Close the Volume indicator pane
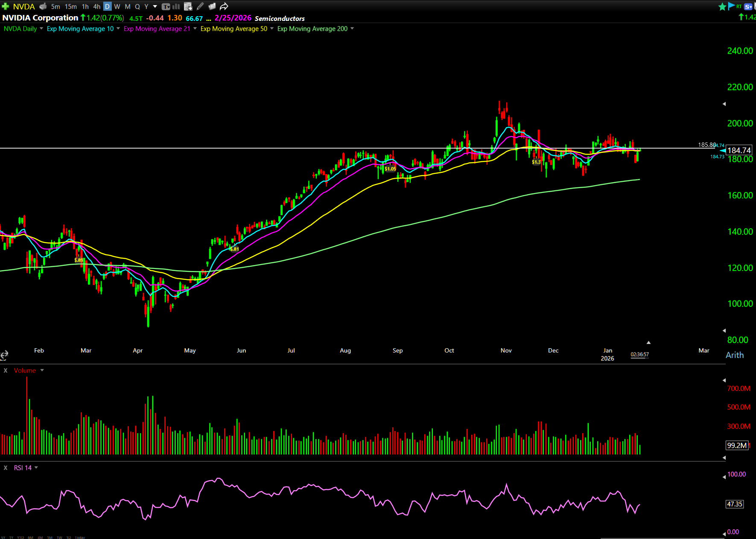 6,370
